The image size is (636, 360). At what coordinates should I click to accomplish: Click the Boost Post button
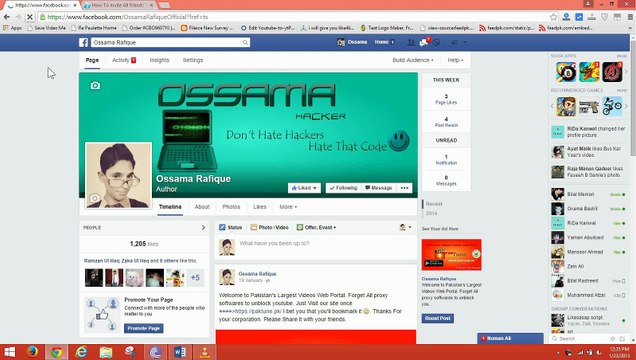pos(438,318)
